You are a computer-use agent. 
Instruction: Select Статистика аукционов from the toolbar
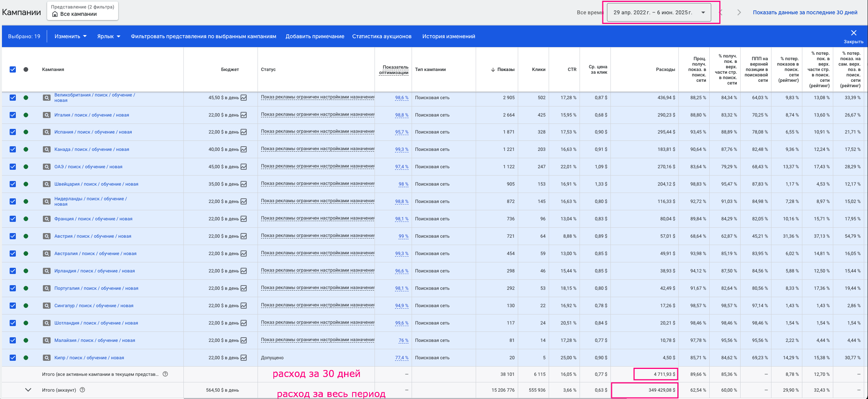[x=382, y=36]
